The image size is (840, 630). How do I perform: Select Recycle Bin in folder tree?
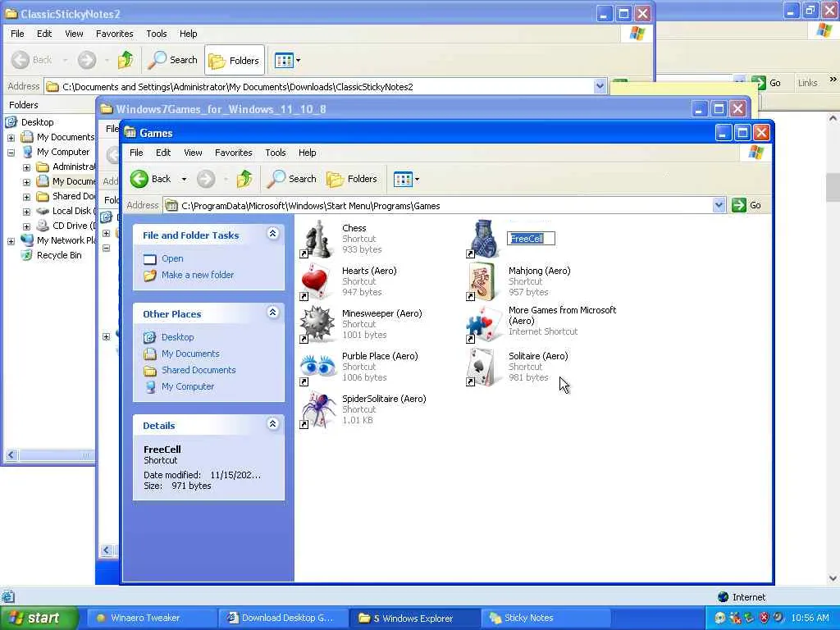59,255
